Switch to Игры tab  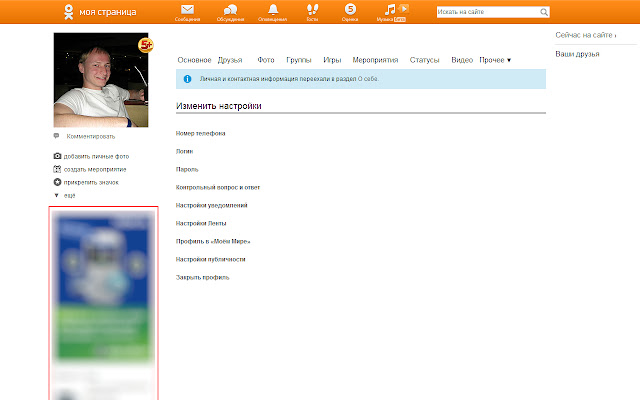coord(332,60)
